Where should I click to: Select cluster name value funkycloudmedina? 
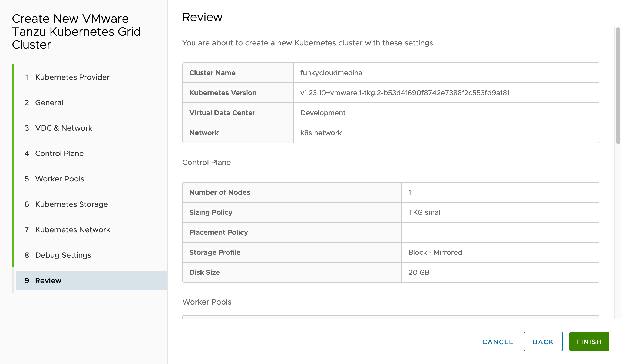331,73
